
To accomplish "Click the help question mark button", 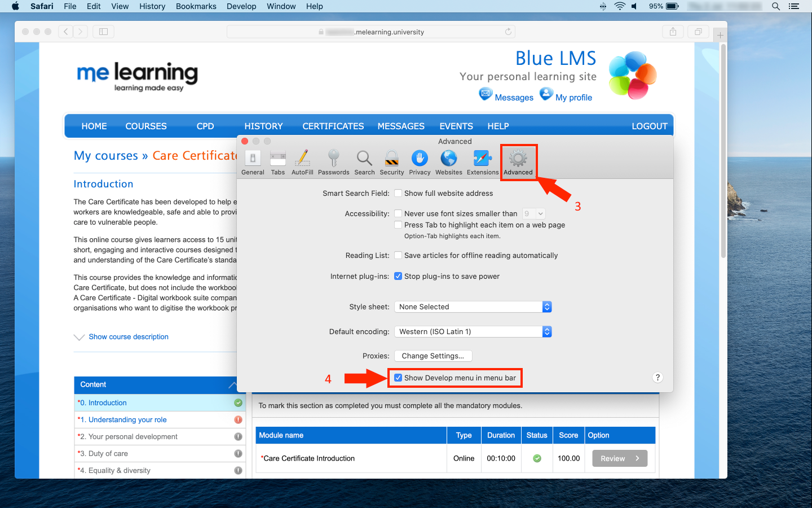I will coord(657,378).
